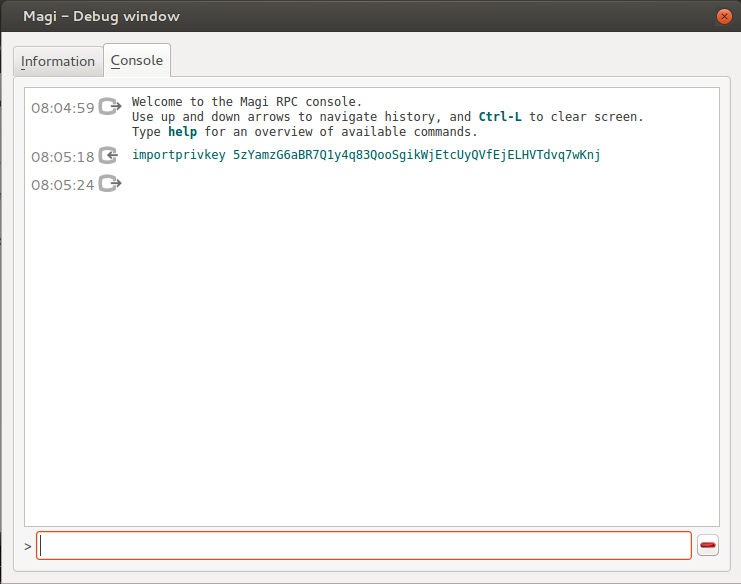Viewport: 741px width, 584px height.
Task: Focus the console command input field
Action: click(364, 546)
